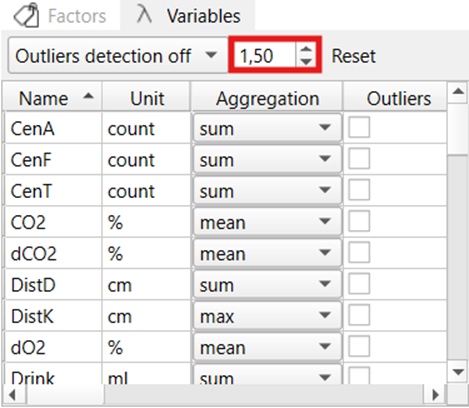This screenshot has height=408, width=469.
Task: Open aggregation dropdown for DistD
Action: click(267, 284)
